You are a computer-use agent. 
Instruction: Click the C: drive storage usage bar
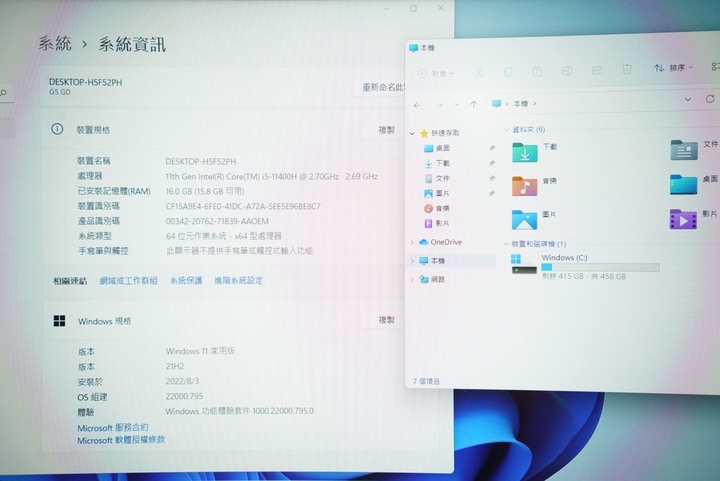tap(600, 268)
